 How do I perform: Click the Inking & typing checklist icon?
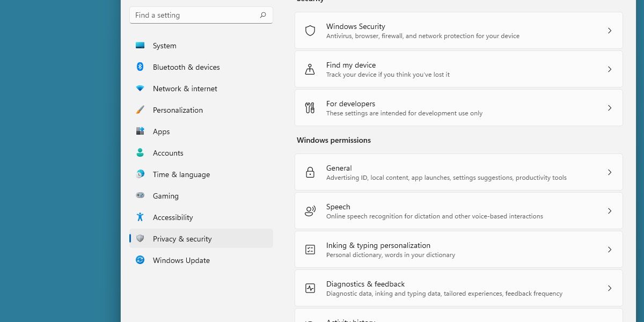coord(310,250)
